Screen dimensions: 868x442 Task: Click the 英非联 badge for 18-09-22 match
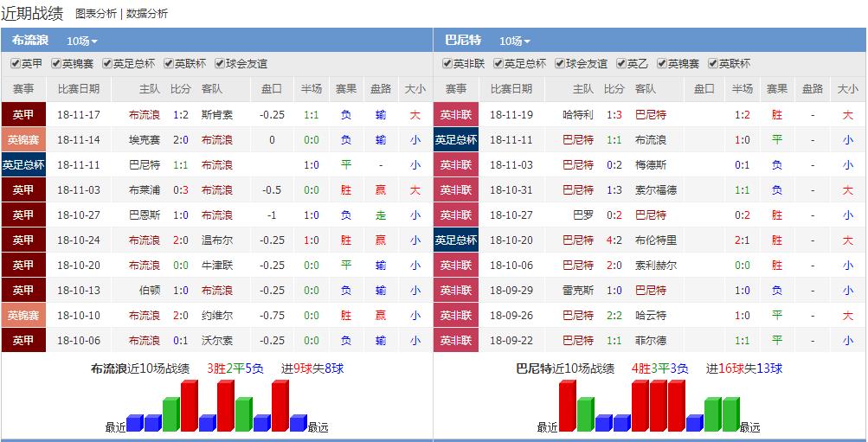[456, 340]
